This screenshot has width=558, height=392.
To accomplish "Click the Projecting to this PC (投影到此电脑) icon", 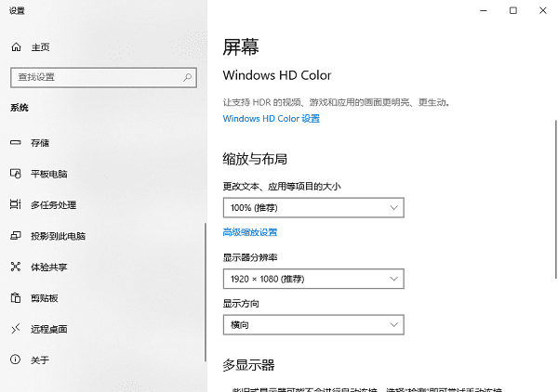I will tap(15, 236).
